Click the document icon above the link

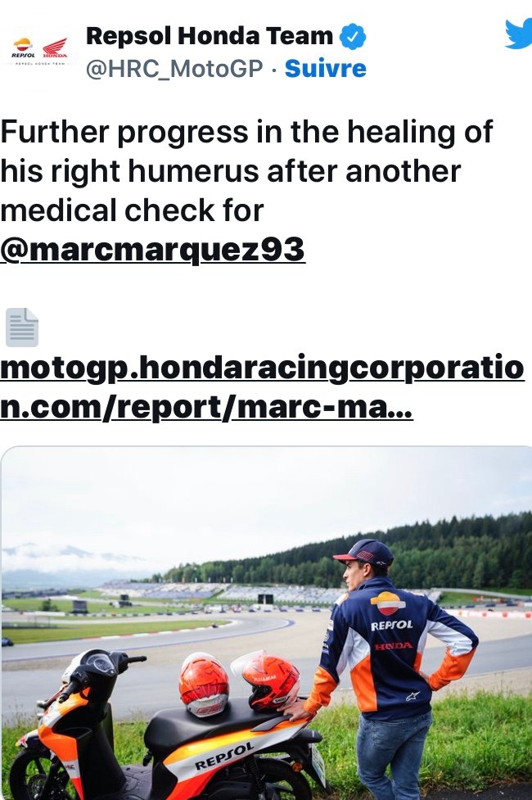pos(22,328)
